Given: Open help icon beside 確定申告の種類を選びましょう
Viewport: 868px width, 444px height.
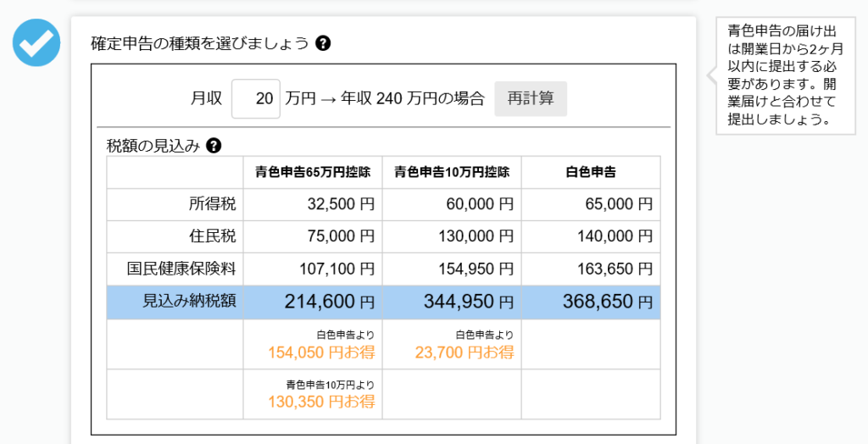Looking at the screenshot, I should [323, 43].
